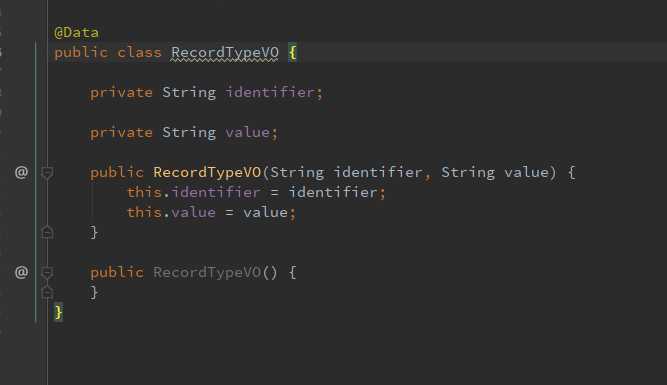This screenshot has height=385, width=667.
Task: Click fold end marker of empty constructor
Action: click(x=47, y=292)
